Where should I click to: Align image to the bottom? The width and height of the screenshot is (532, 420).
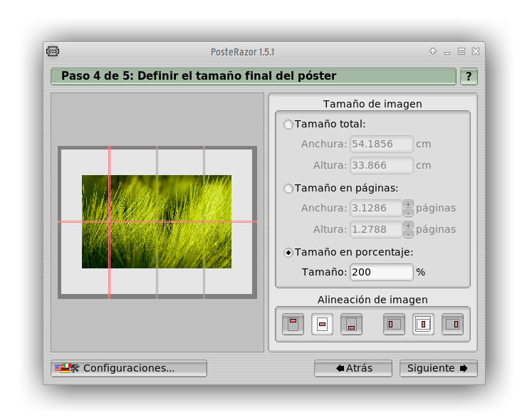[351, 324]
